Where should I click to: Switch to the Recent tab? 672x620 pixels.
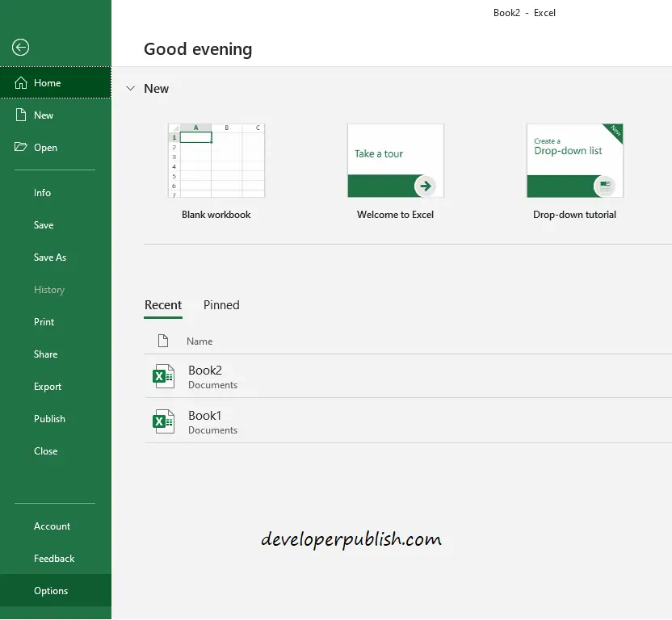163,305
